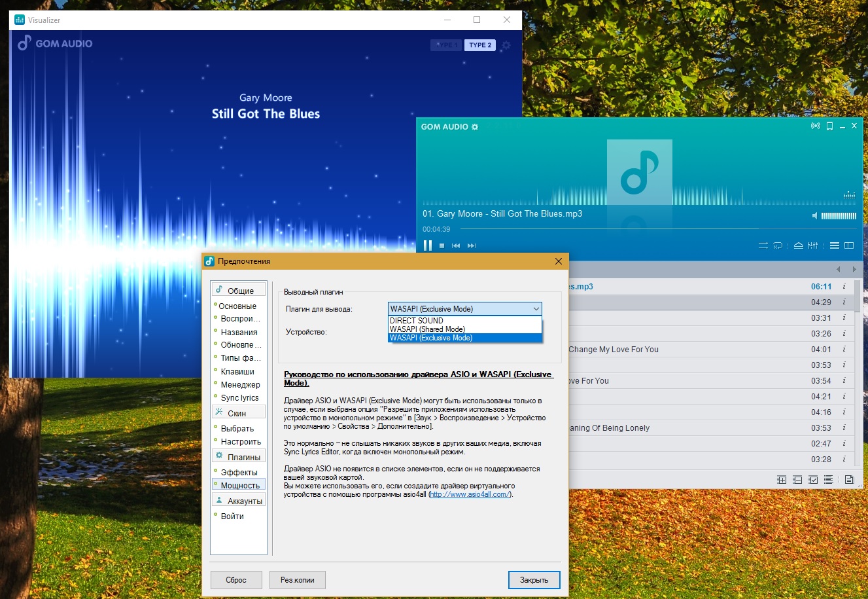This screenshot has height=599, width=868.
Task: Skip to the next track
Action: [472, 245]
